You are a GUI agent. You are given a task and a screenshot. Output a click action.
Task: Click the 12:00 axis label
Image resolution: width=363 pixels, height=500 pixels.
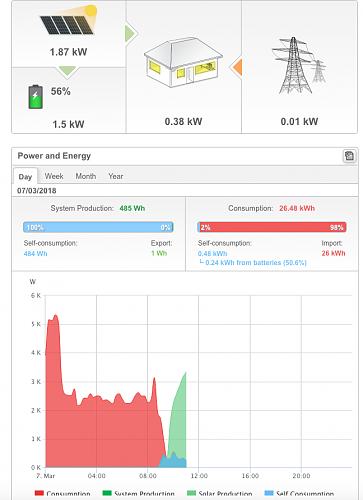pos(199,476)
